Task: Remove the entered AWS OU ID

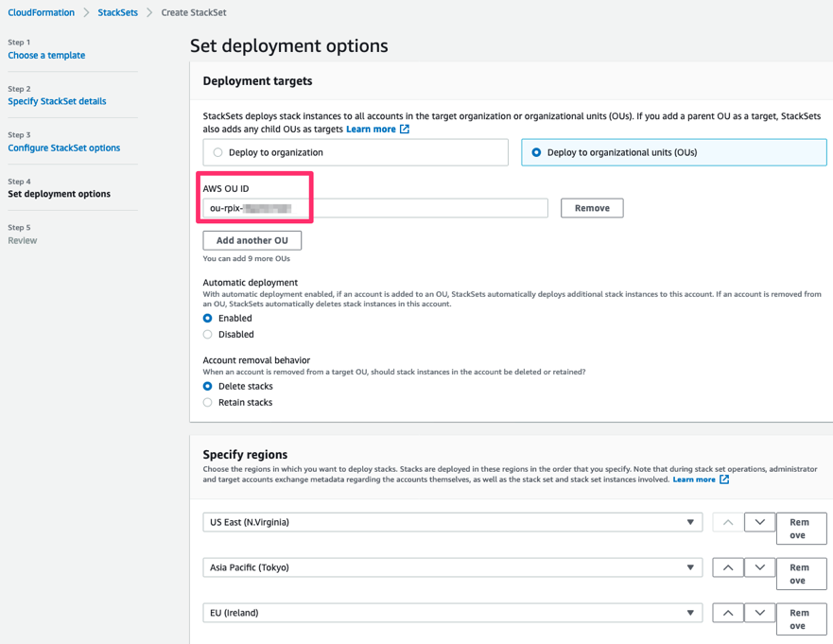Action: tap(592, 207)
